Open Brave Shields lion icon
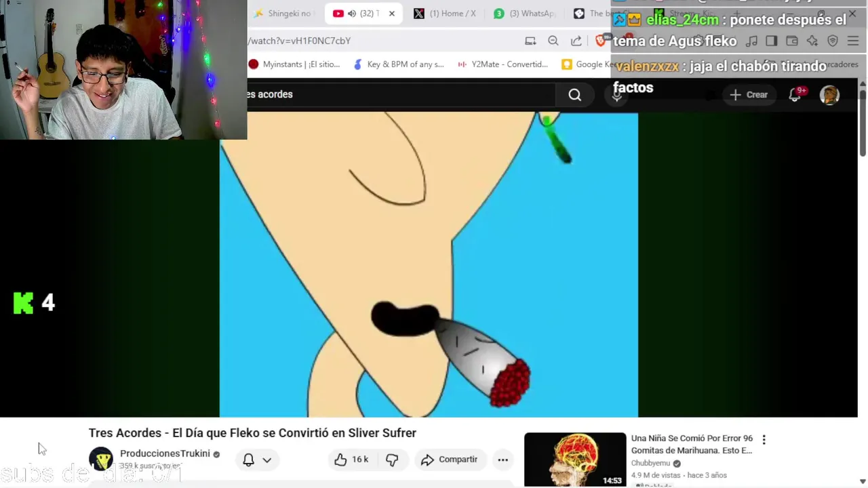 click(x=600, y=41)
